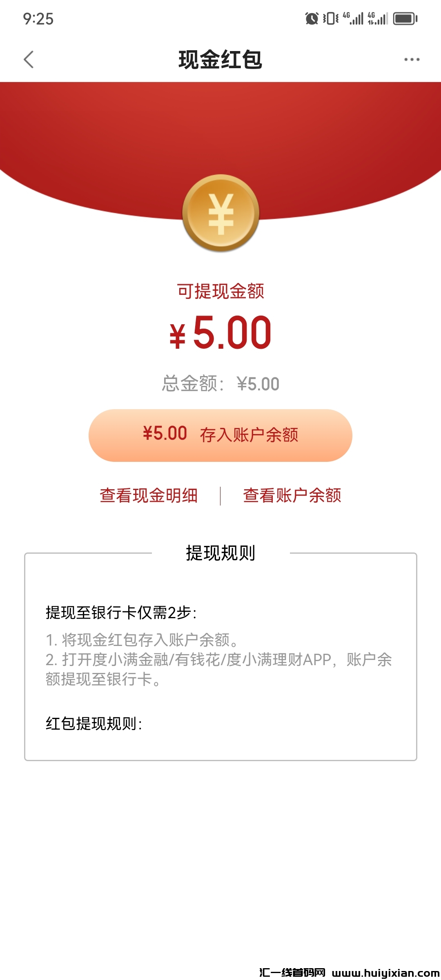441x980 pixels.
Task: Tap the huiyixian.com watermark text
Action: [x=349, y=973]
